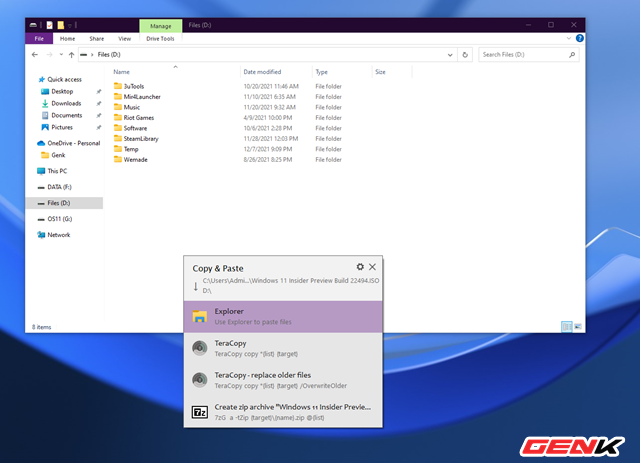This screenshot has width=640, height=463.
Task: Click the Explorer folder icon in popup
Action: pyautogui.click(x=200, y=316)
